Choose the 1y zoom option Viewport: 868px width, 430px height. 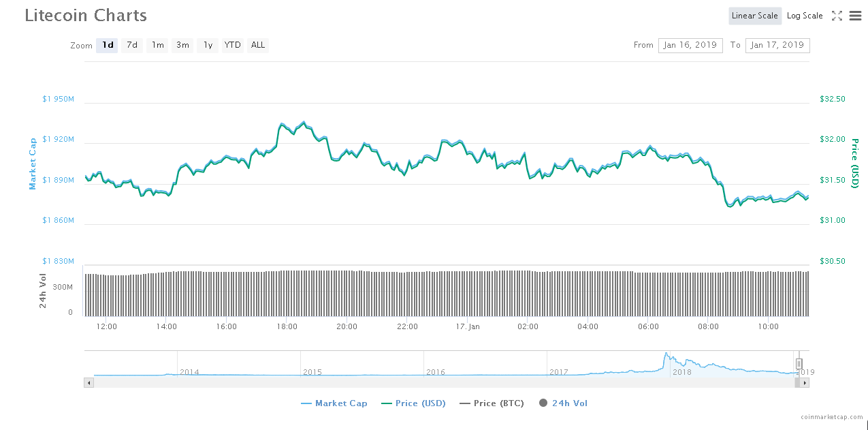click(208, 45)
